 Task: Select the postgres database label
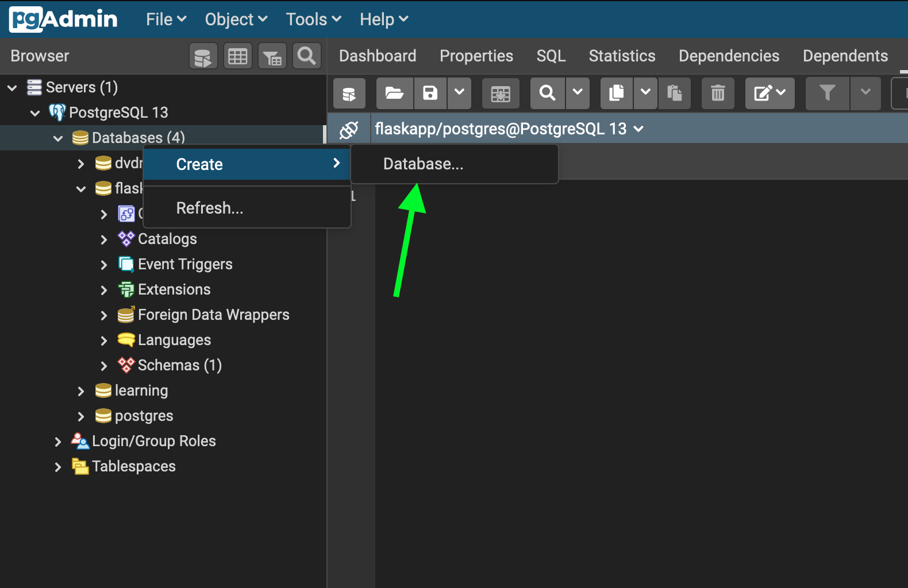pyautogui.click(x=144, y=416)
